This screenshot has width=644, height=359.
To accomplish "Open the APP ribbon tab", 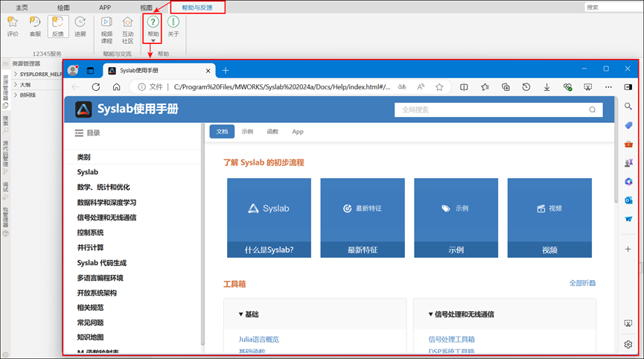I will coord(105,7).
